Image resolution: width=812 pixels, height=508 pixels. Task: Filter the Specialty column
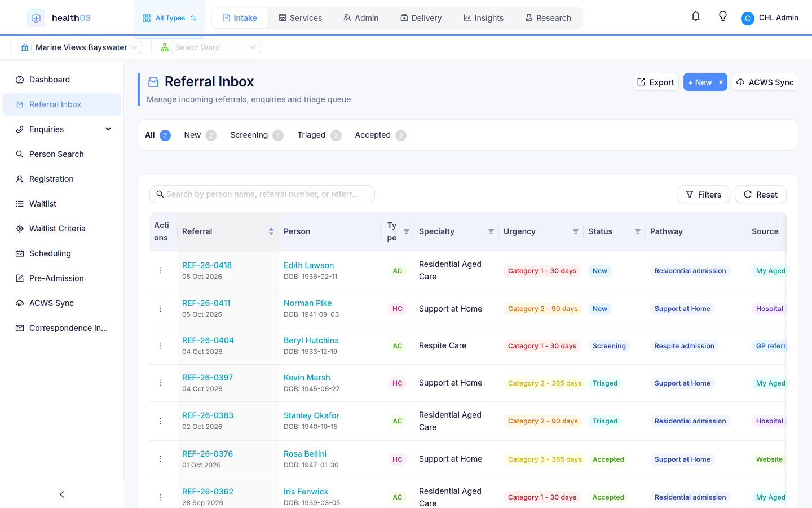[x=491, y=231]
